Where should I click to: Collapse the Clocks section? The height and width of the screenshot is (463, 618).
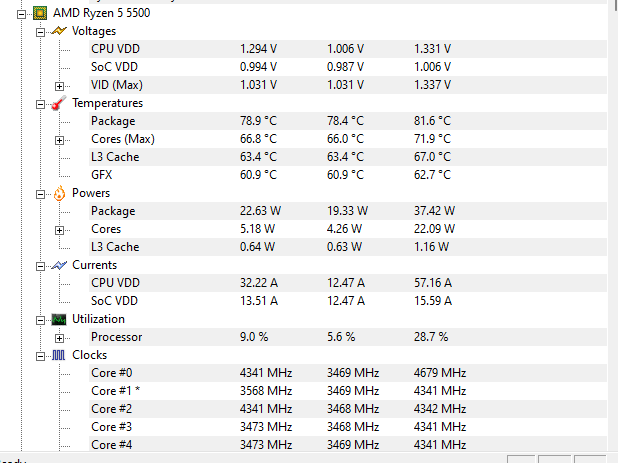tap(40, 355)
